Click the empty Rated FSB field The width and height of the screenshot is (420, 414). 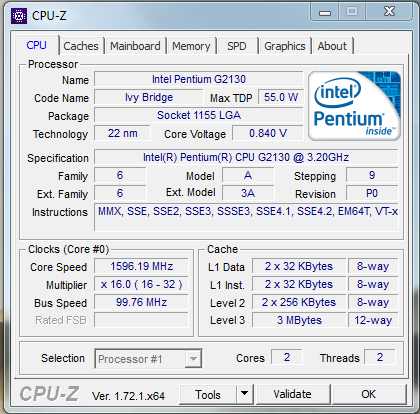tap(141, 320)
